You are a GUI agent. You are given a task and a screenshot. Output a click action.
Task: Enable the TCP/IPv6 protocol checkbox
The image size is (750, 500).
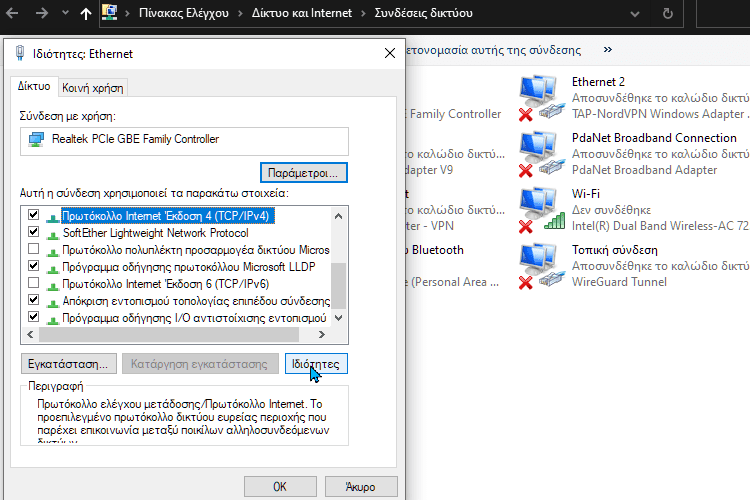pyautogui.click(x=33, y=283)
